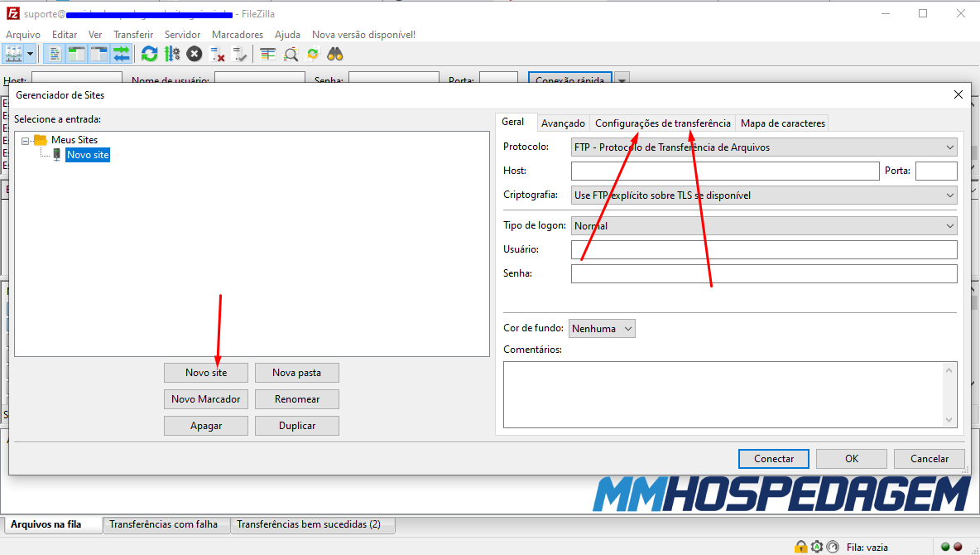
Task: Open the Transferir menu
Action: 133,35
